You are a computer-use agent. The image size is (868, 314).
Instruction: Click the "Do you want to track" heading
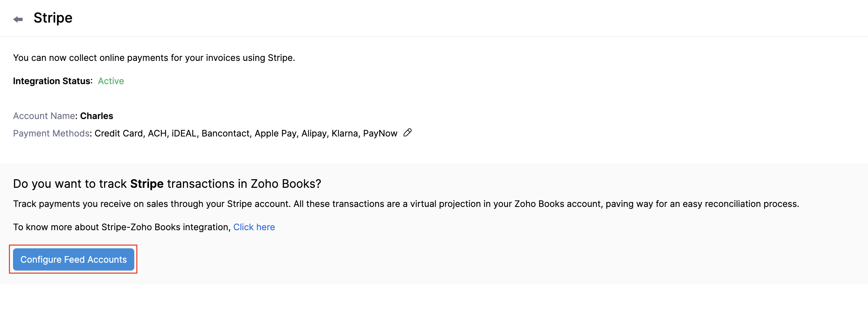click(167, 184)
